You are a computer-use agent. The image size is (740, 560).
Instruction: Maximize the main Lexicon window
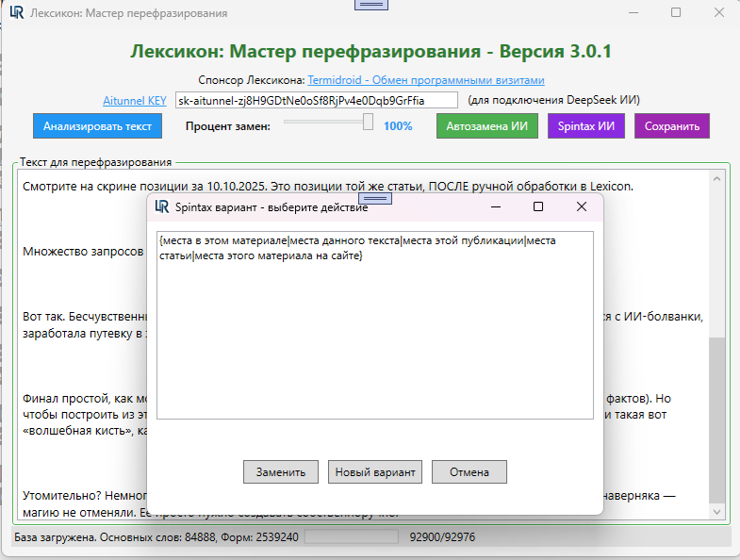676,13
